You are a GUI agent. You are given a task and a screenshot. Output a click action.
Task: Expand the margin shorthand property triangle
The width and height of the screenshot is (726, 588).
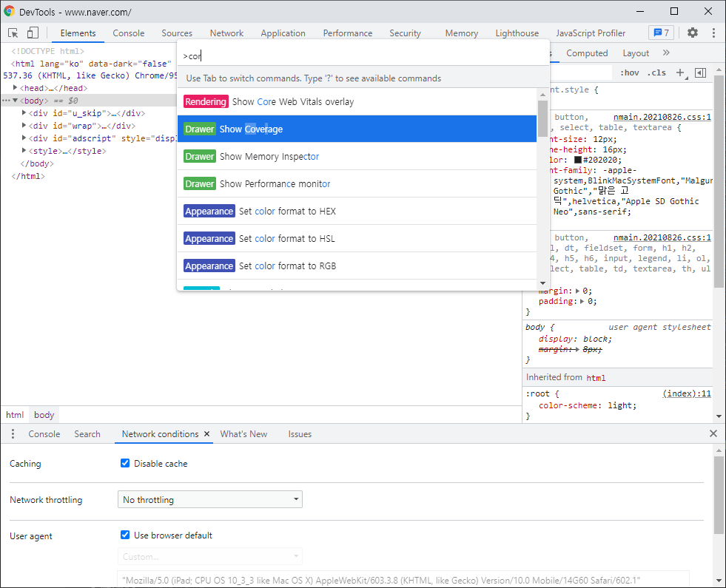coord(577,291)
